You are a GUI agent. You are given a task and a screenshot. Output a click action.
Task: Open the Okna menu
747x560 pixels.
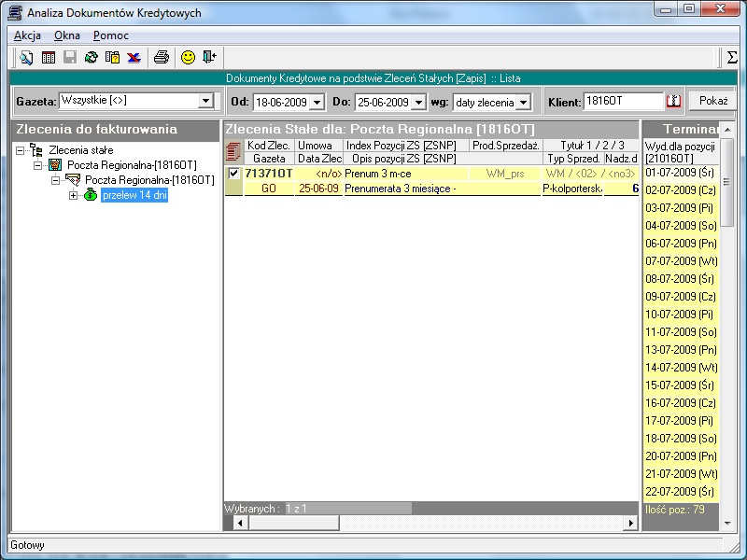(x=66, y=35)
